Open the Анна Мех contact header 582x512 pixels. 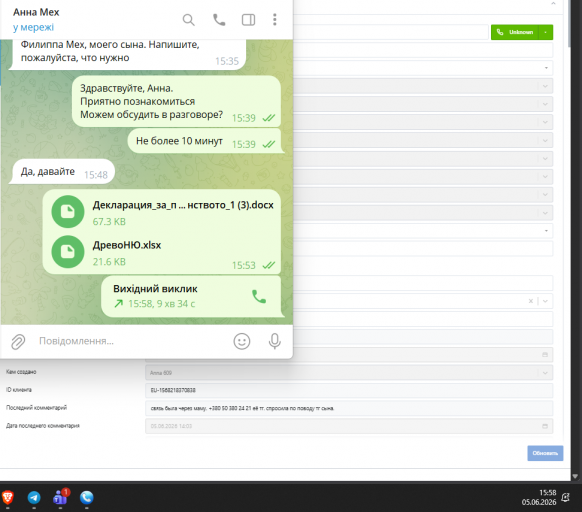point(36,12)
